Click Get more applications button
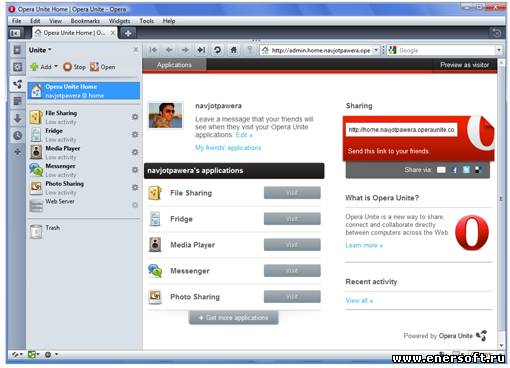Screen dimensions: 510x368 [233, 318]
